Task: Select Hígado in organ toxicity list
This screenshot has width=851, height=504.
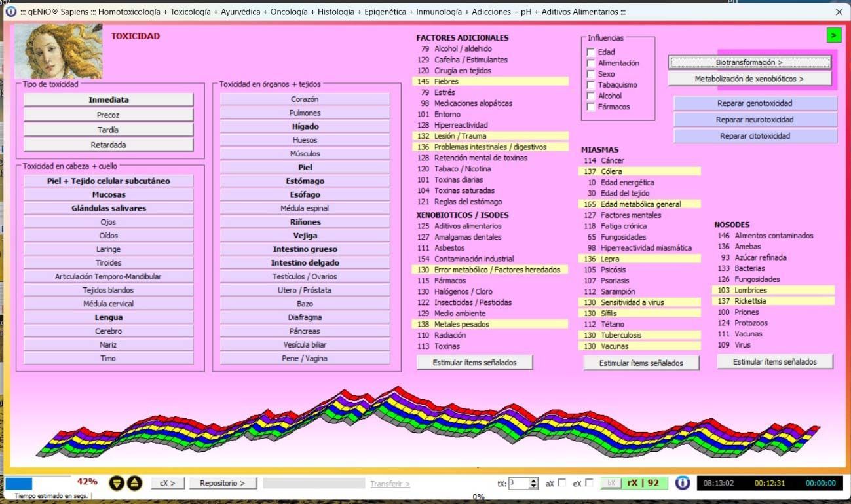Action: [305, 126]
